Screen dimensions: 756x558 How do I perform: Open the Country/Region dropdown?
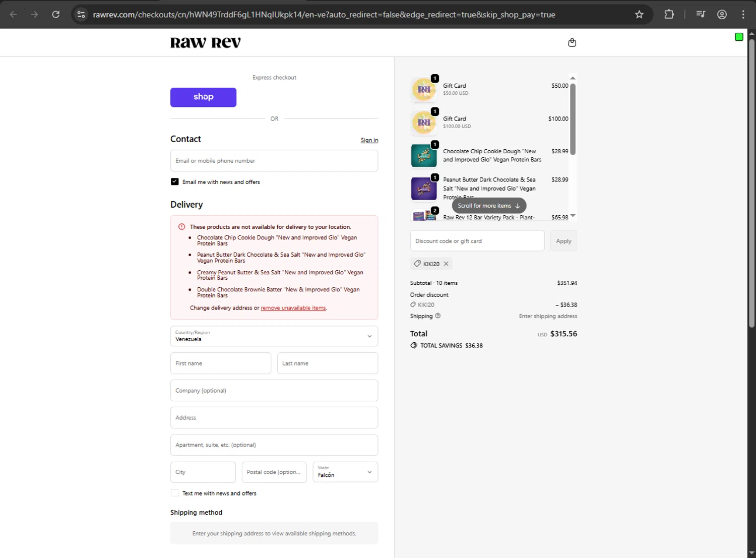(x=274, y=336)
